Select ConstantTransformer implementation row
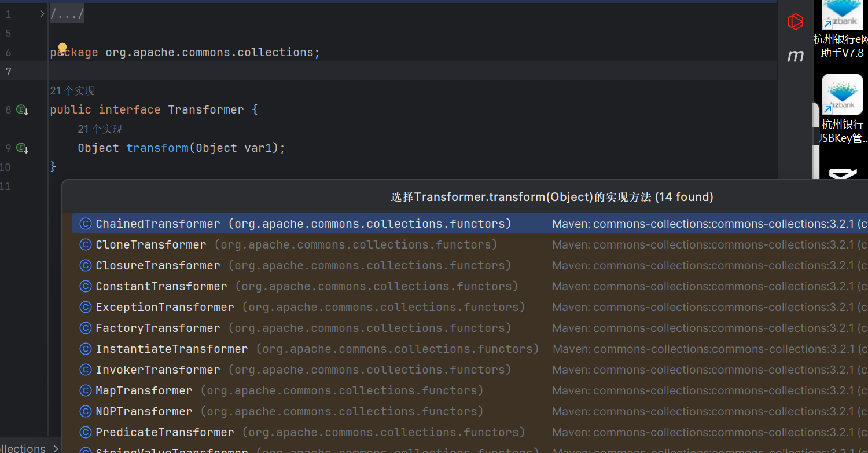Viewport: 868px width, 453px height. (x=469, y=286)
